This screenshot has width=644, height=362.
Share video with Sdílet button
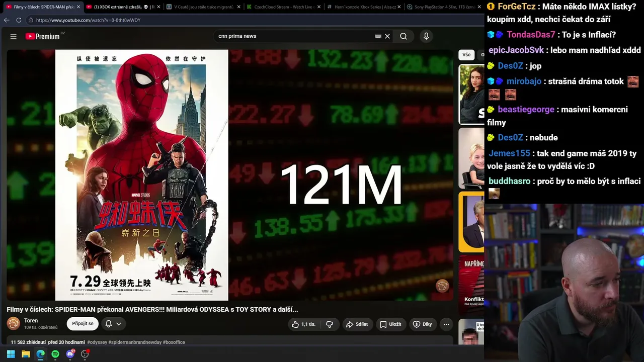pyautogui.click(x=357, y=324)
